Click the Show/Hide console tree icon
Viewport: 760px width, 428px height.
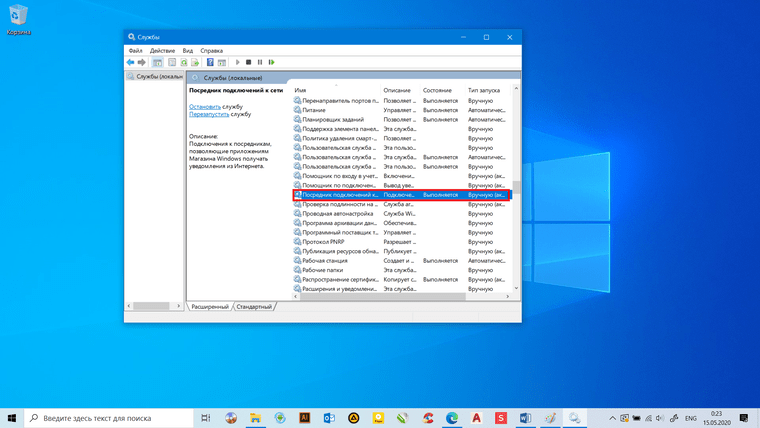click(x=158, y=62)
